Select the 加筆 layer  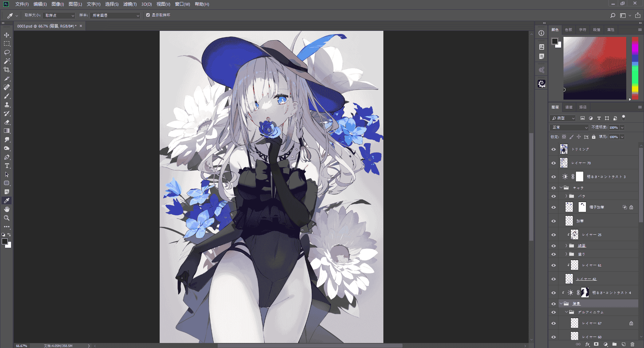tap(598, 221)
